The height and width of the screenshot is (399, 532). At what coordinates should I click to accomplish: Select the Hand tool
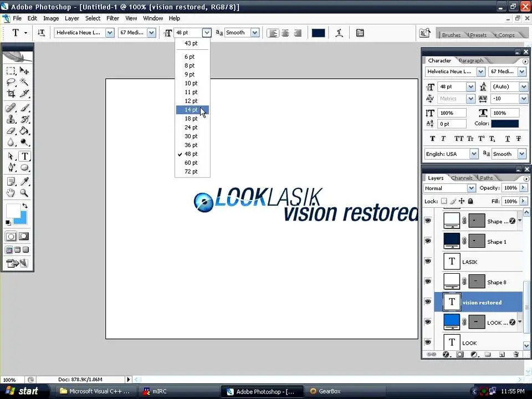pos(11,193)
